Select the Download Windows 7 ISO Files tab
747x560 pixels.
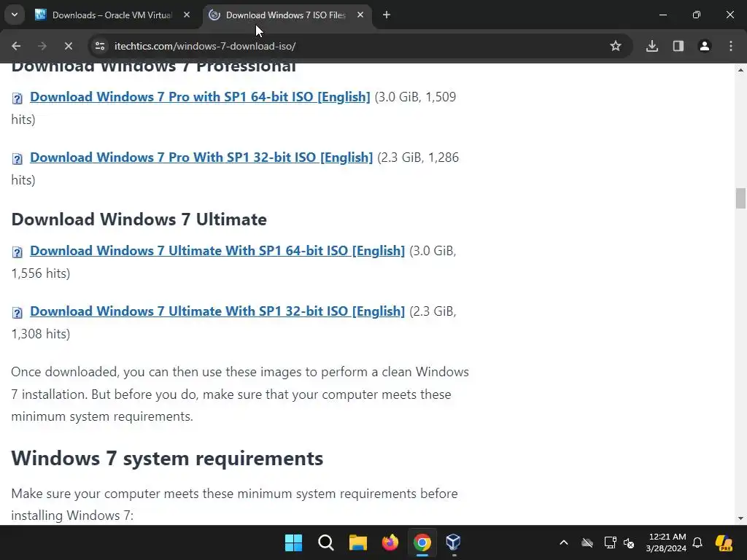[x=285, y=15]
